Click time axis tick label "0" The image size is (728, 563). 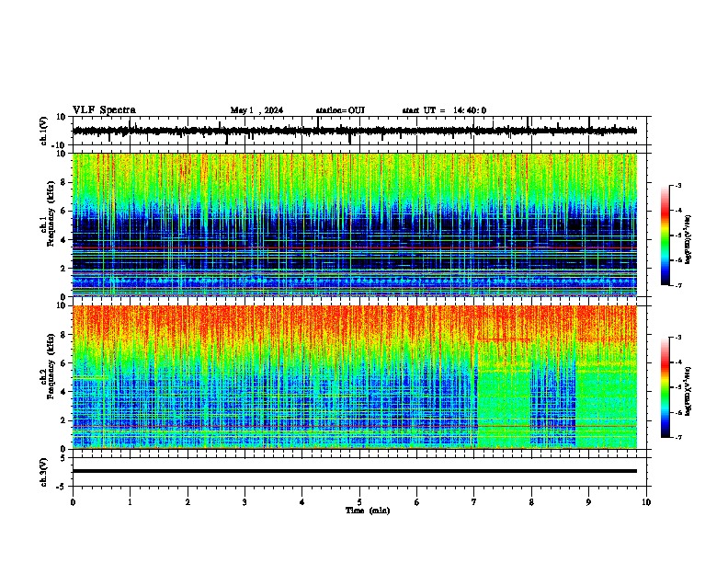[x=73, y=502]
